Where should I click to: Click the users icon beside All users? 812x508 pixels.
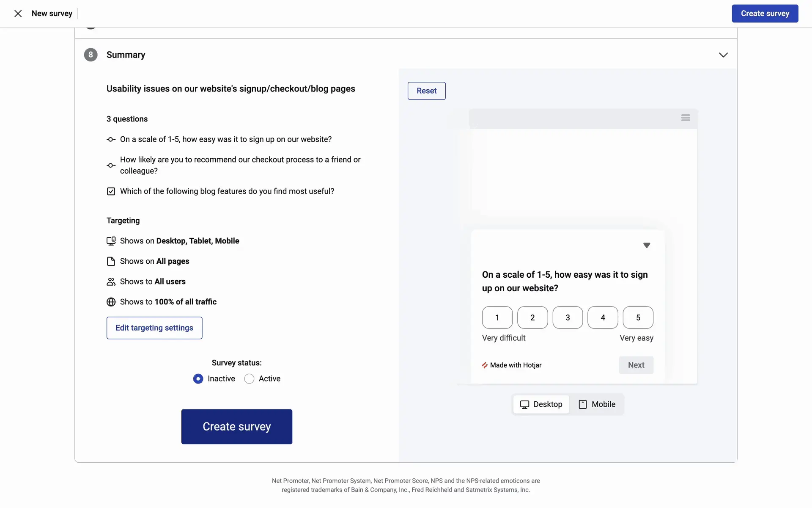tap(111, 282)
